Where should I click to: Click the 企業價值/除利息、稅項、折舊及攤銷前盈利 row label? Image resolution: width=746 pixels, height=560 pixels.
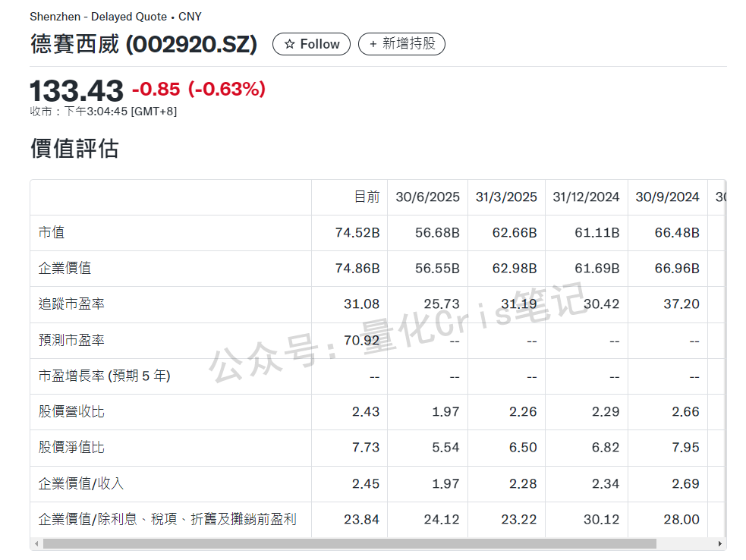[x=168, y=519]
